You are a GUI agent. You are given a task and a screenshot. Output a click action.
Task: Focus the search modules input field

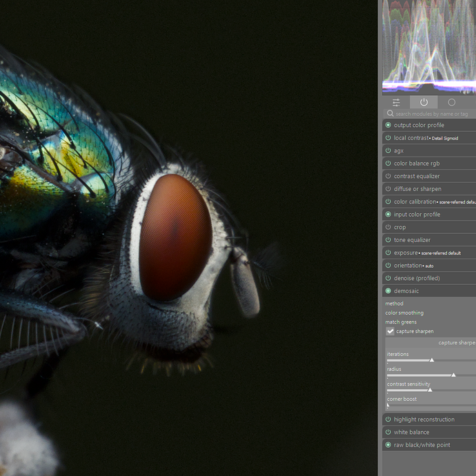433,114
